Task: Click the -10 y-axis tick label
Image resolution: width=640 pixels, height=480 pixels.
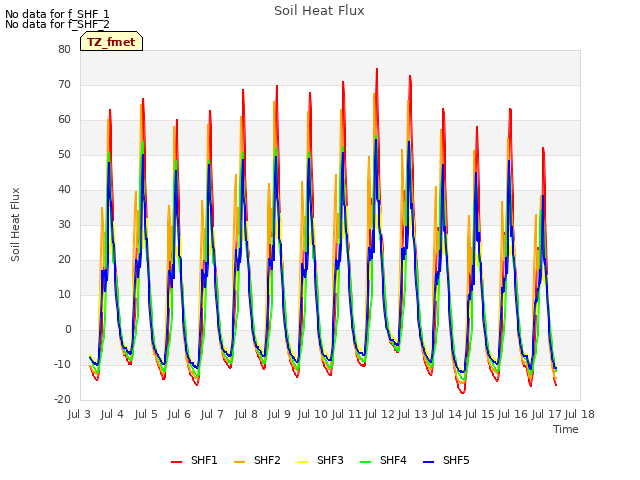Action: pyautogui.click(x=62, y=364)
